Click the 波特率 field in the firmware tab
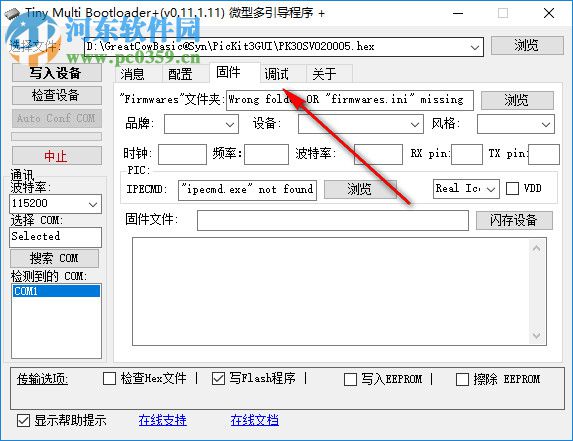This screenshot has height=441, width=573. pos(378,155)
